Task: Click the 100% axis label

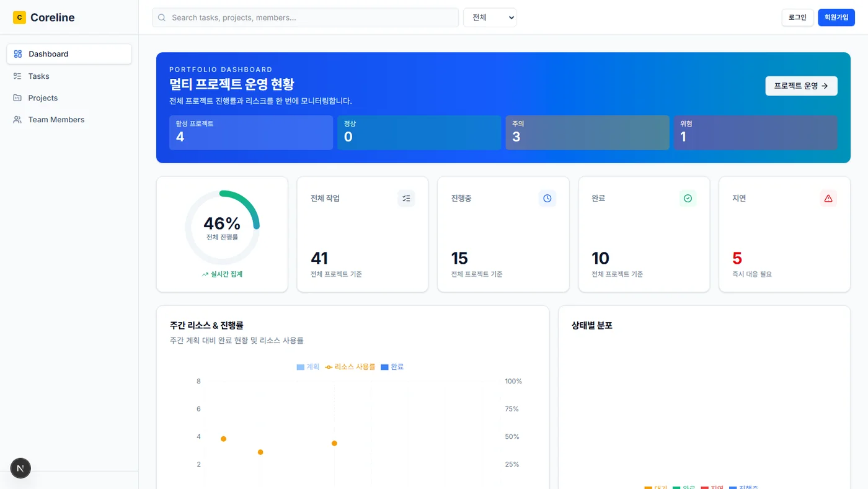Action: click(x=513, y=381)
